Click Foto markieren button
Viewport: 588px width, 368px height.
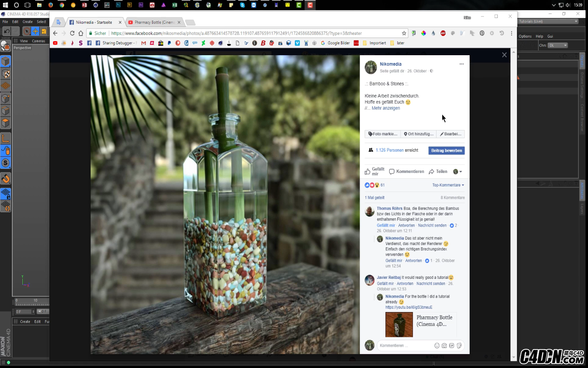point(383,134)
